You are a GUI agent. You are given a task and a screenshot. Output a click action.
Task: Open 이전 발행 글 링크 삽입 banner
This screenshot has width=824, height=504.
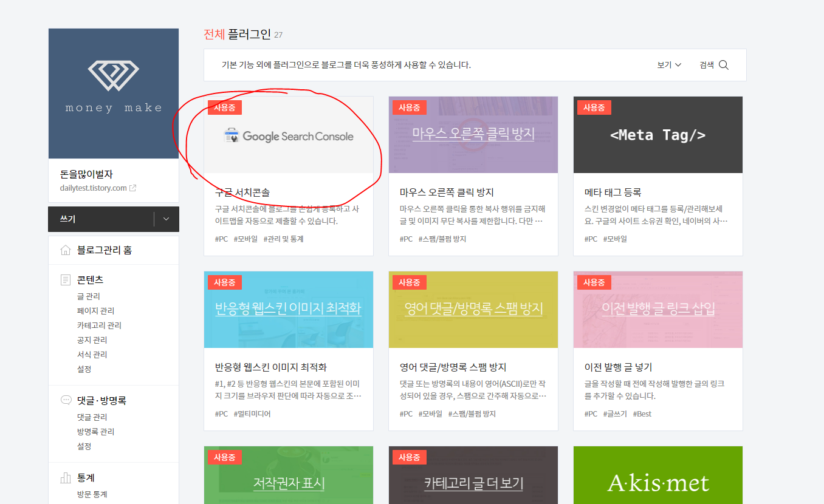pyautogui.click(x=658, y=310)
